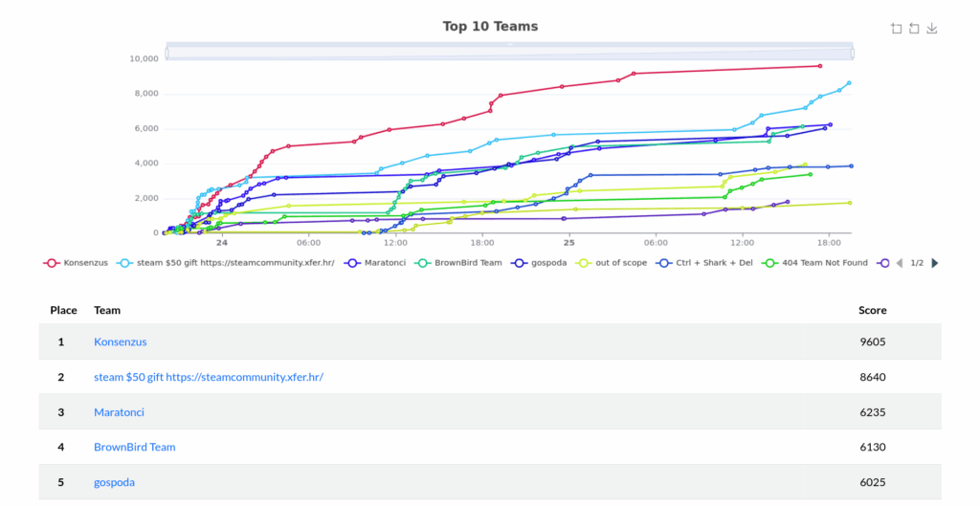Click the purple legend marker before page arrows
This screenshot has width=980, height=506.
(883, 263)
